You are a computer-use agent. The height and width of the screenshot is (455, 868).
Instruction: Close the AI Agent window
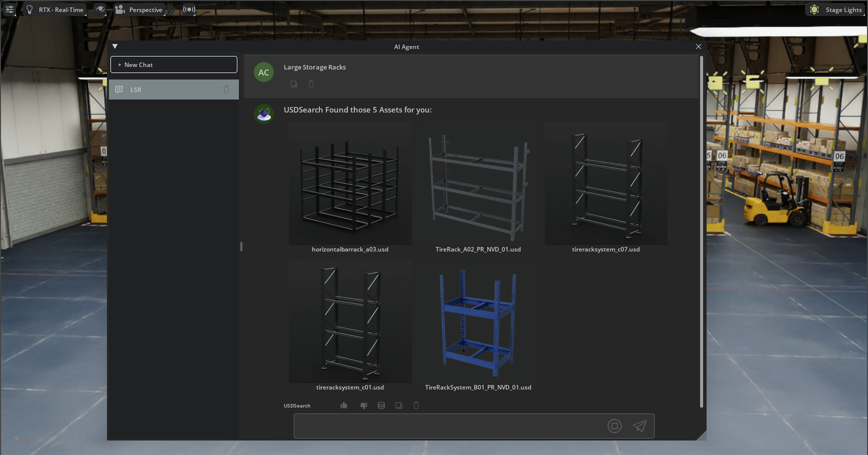pos(699,46)
